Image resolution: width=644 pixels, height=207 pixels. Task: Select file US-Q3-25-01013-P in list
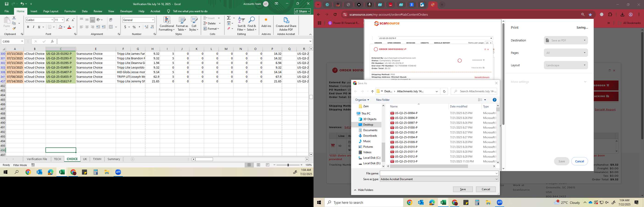coord(406,161)
